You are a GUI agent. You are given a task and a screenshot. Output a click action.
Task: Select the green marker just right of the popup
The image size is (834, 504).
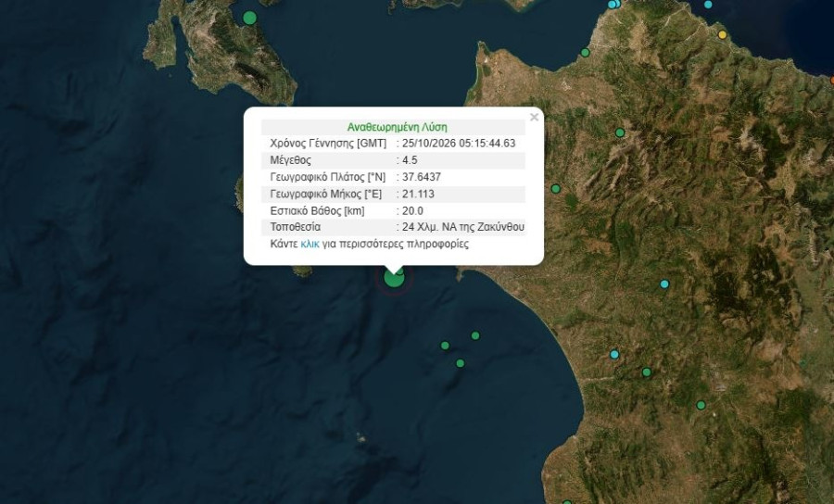[x=556, y=189]
